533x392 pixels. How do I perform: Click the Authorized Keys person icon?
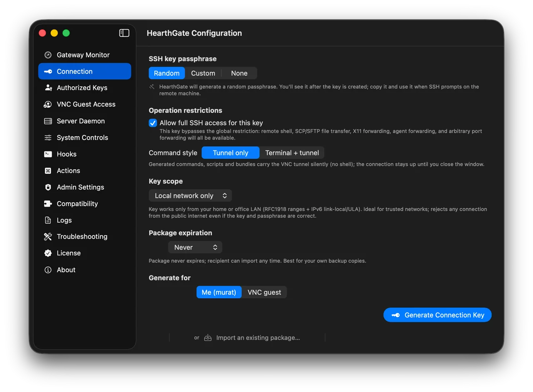(48, 88)
